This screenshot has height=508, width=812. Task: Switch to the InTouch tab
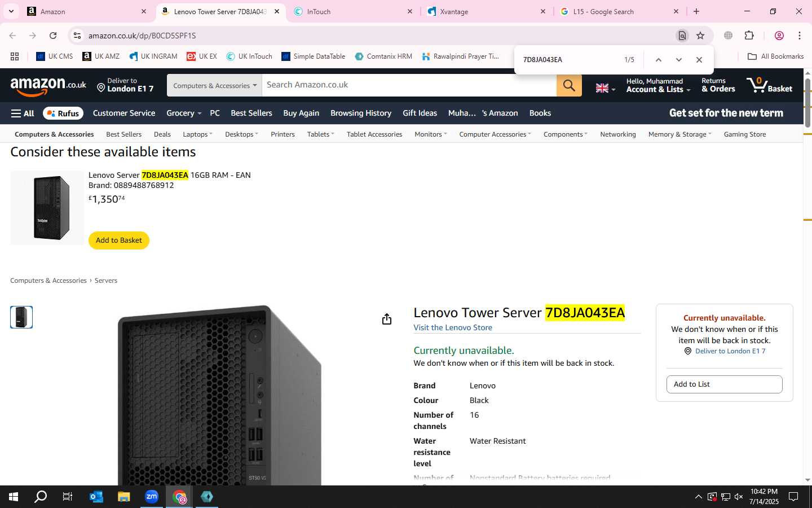point(353,11)
